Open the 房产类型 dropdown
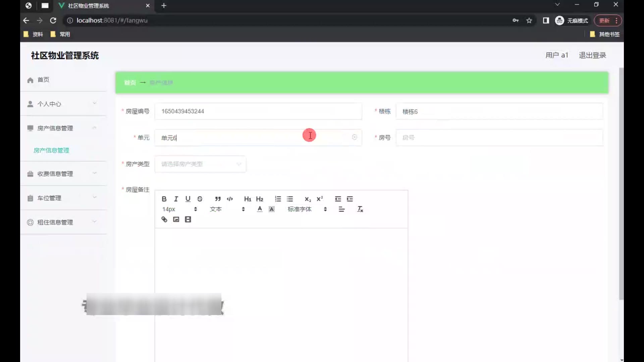 (x=200, y=164)
